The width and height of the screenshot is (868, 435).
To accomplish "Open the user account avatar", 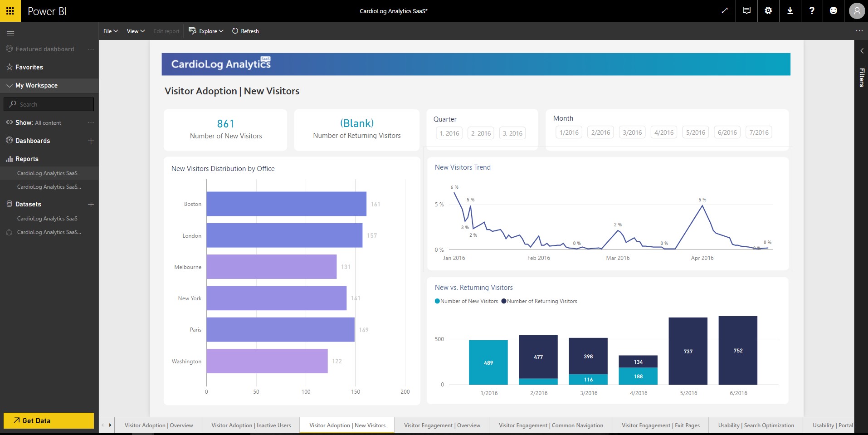I will point(857,11).
